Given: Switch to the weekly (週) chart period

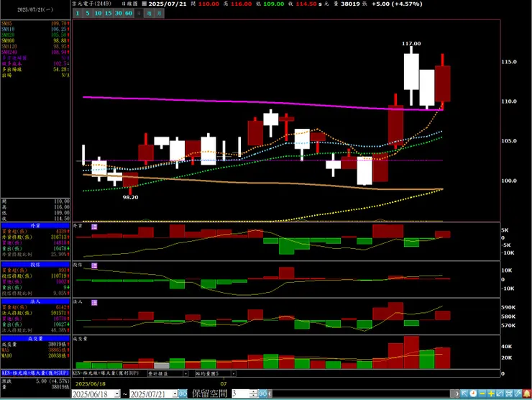Looking at the screenshot, I should (149, 13).
